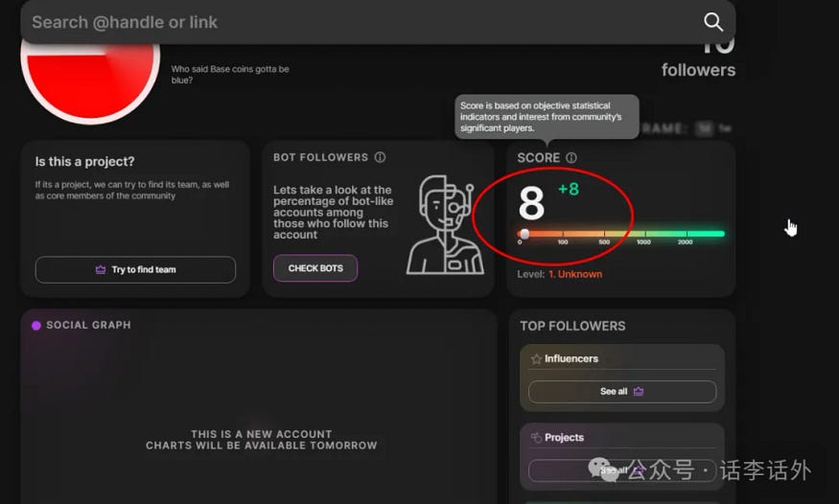Open the Bot Followers info icon
Screen dimensions: 839x504
[x=380, y=157]
